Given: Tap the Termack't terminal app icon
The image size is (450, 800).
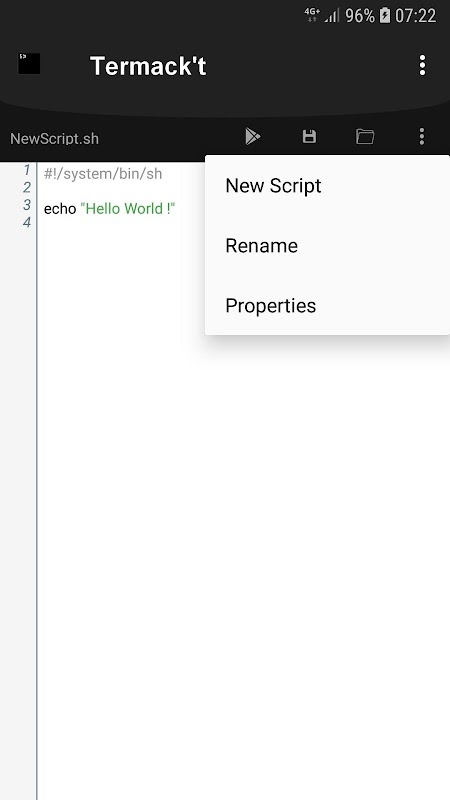Looking at the screenshot, I should pyautogui.click(x=29, y=64).
